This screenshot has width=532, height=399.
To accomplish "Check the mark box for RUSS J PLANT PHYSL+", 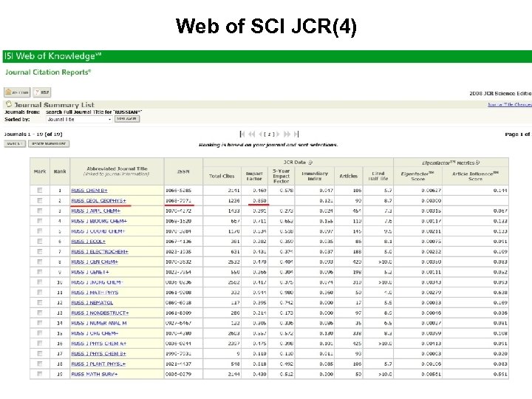I will click(40, 364).
